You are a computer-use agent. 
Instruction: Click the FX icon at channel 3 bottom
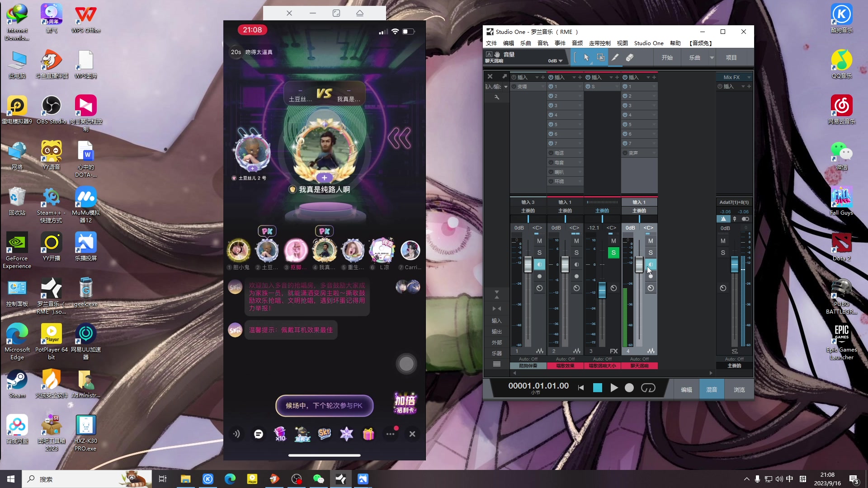click(x=613, y=351)
